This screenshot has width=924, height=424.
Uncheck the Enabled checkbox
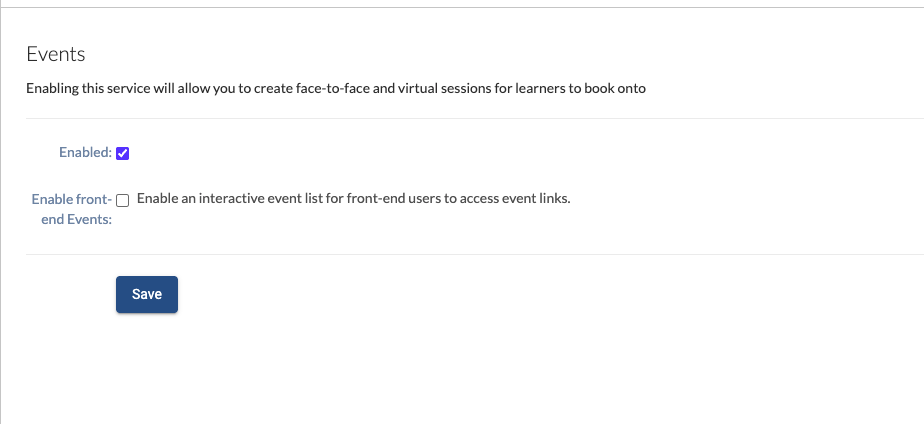(x=123, y=153)
